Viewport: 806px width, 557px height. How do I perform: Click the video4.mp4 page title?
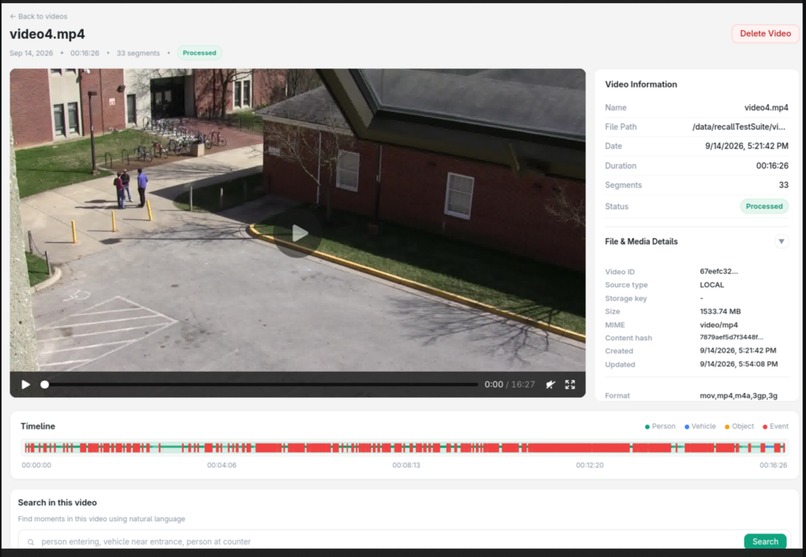pyautogui.click(x=47, y=34)
